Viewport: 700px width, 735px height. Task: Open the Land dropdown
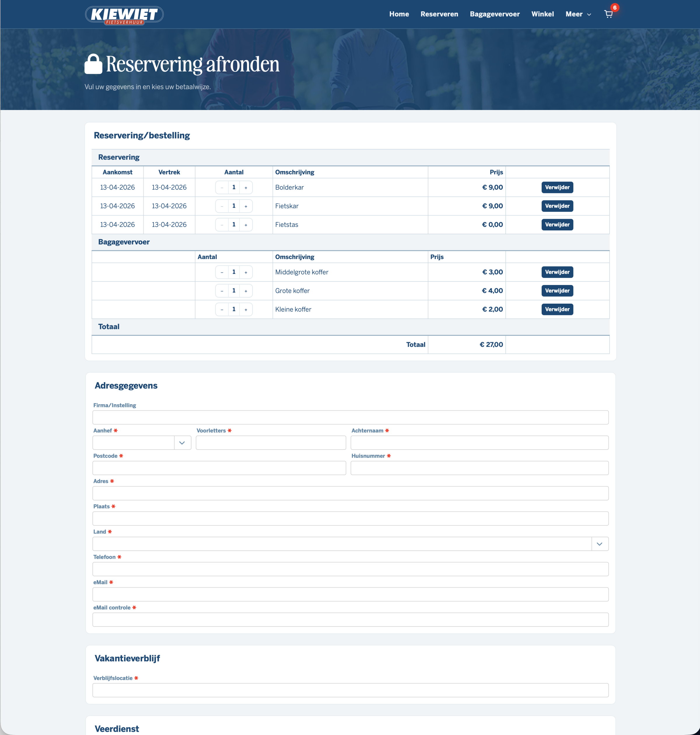[600, 544]
